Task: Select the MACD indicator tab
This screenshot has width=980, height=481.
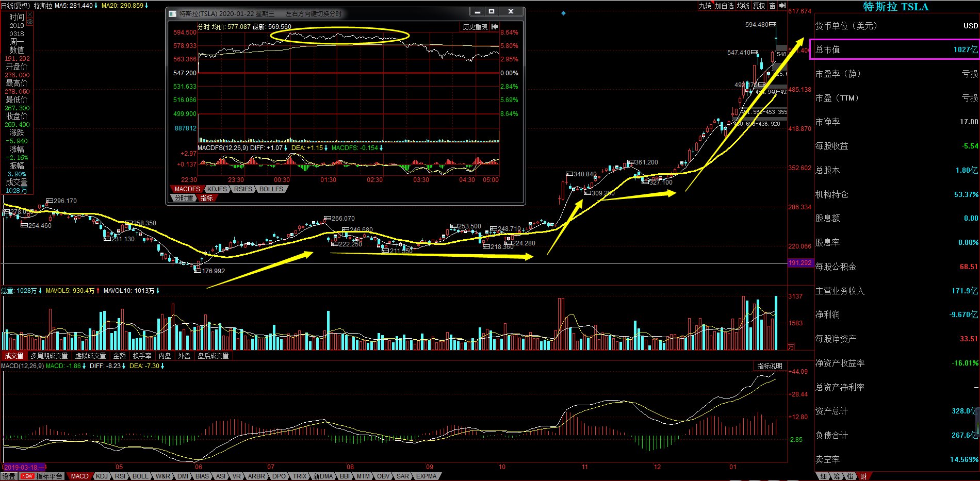Action: point(79,476)
